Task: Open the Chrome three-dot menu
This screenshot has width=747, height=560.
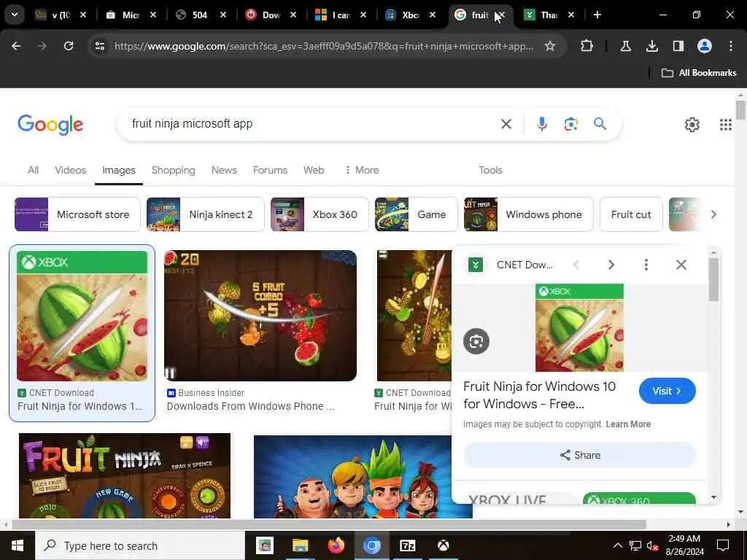Action: click(730, 46)
